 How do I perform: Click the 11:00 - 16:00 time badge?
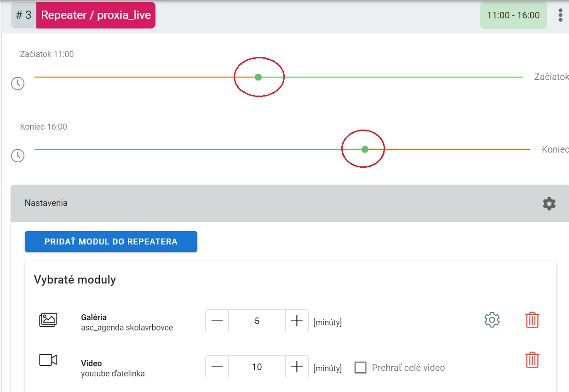pos(513,15)
